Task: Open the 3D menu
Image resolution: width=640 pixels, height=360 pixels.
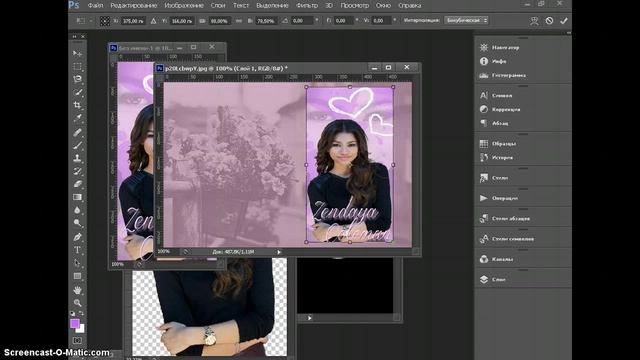Action: pos(329,6)
